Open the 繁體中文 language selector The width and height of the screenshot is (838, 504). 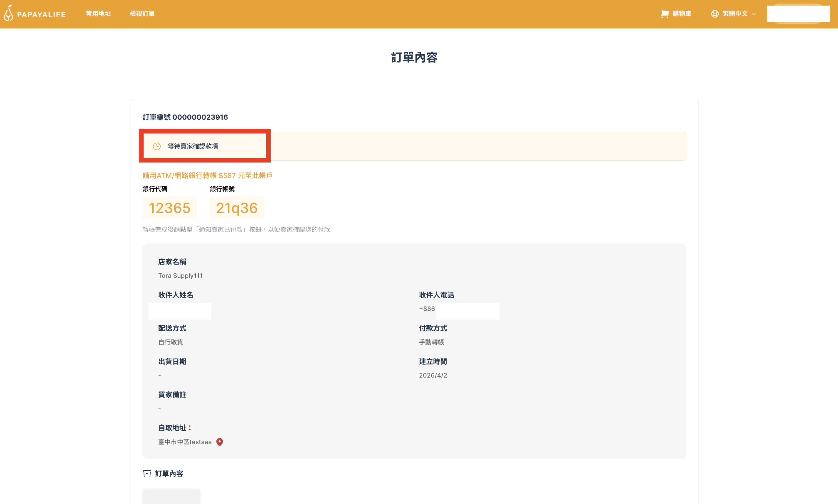coord(735,13)
